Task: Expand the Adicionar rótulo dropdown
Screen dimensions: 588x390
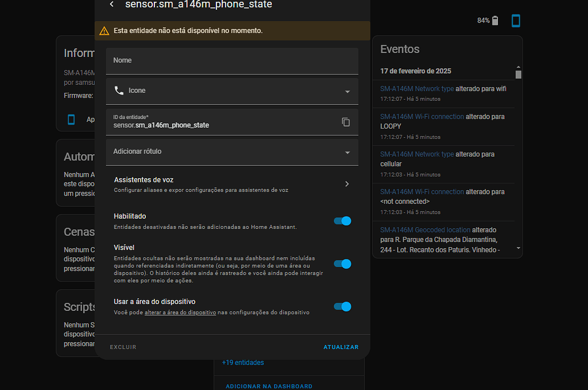Action: coord(347,153)
